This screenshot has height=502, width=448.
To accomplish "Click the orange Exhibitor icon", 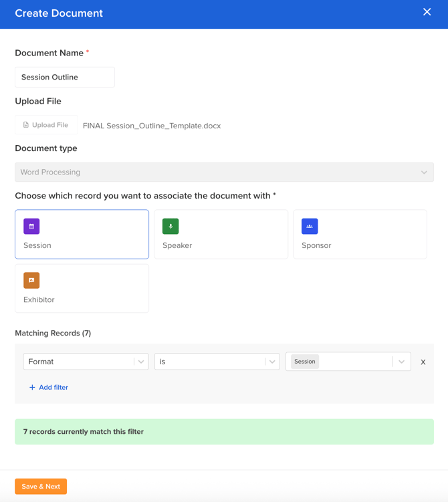I will [x=31, y=281].
